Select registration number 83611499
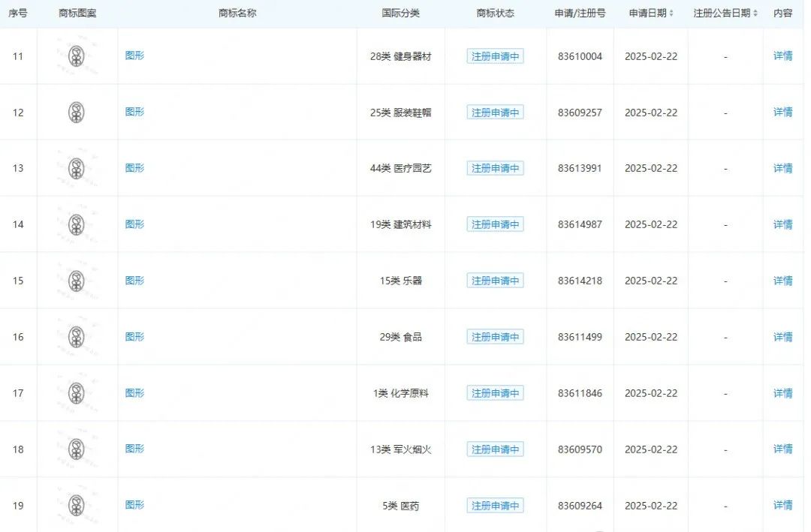Image resolution: width=811 pixels, height=532 pixels. tap(580, 338)
